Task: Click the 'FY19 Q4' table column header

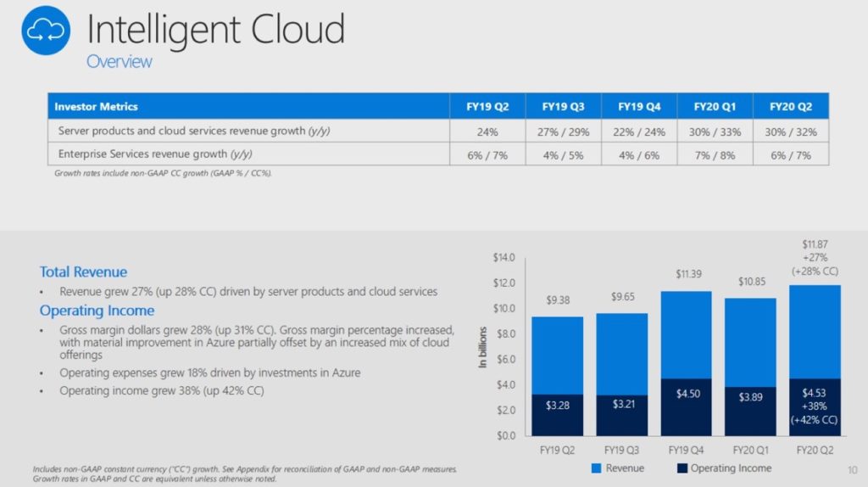Action: 639,106
